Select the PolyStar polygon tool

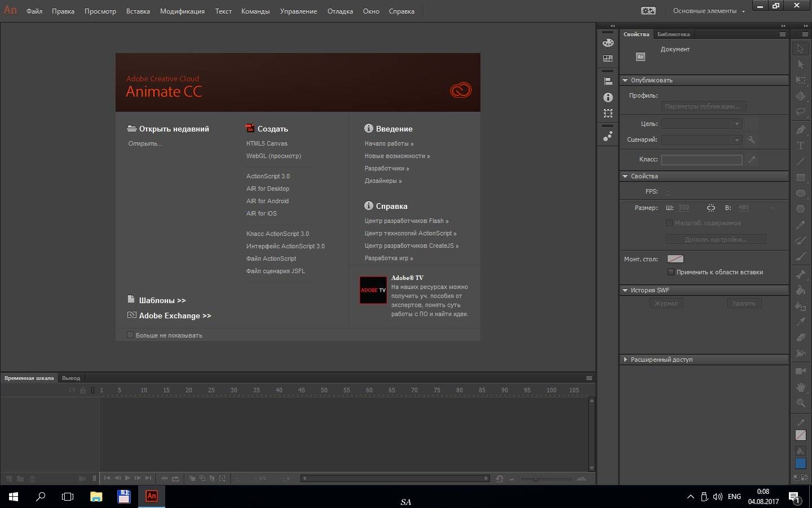(800, 209)
